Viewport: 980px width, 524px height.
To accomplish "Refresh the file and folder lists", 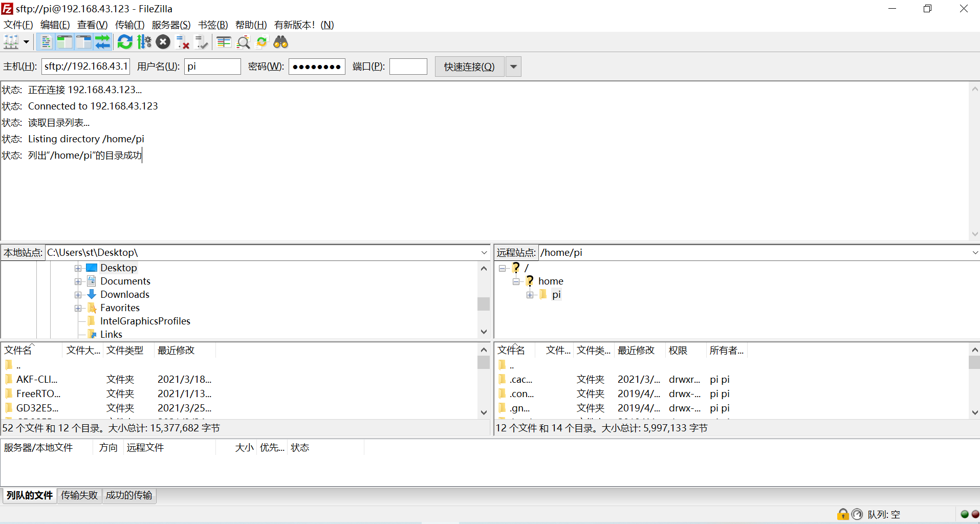I will (125, 42).
